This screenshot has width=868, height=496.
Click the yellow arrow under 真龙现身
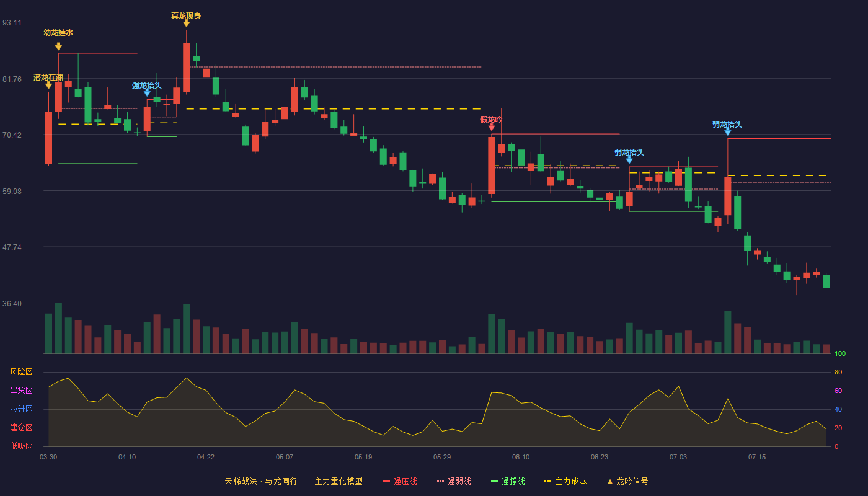click(x=186, y=24)
